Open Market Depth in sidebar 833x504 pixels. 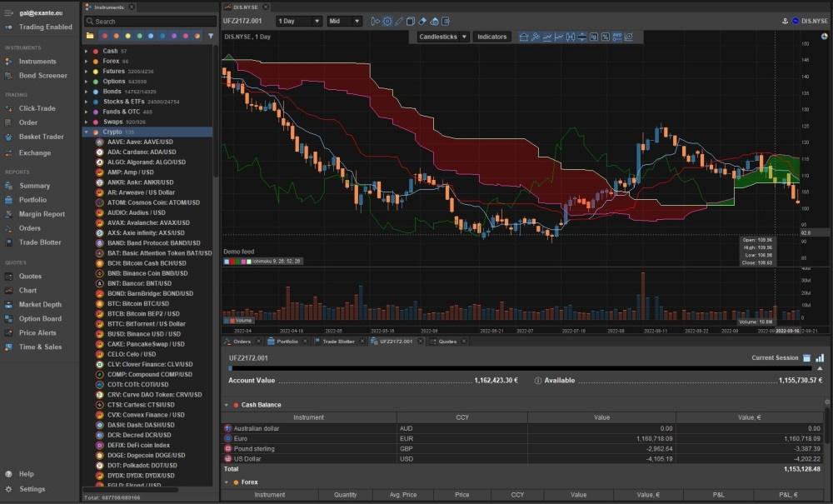click(40, 304)
